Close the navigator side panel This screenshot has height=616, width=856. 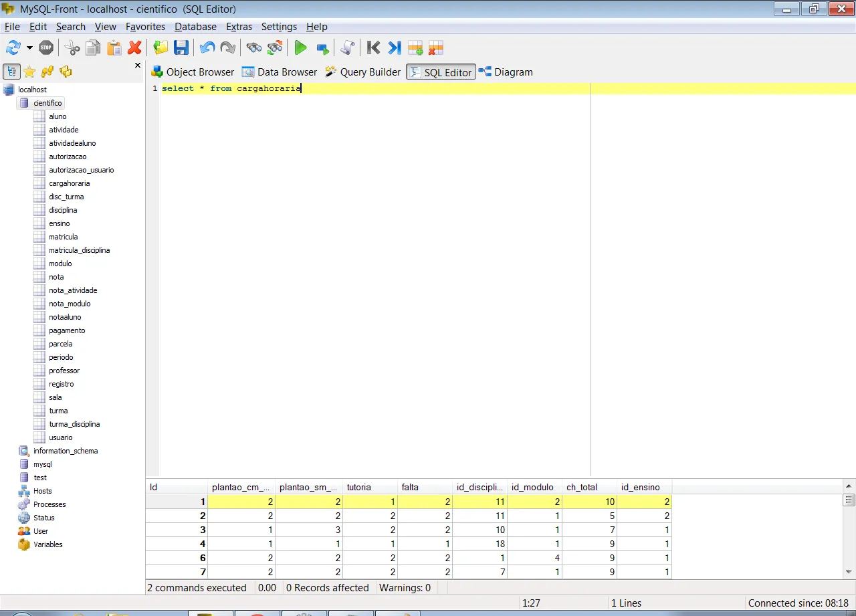click(x=138, y=66)
